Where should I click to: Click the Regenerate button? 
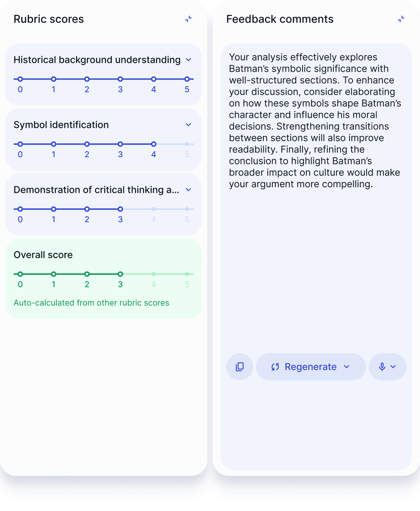[310, 367]
